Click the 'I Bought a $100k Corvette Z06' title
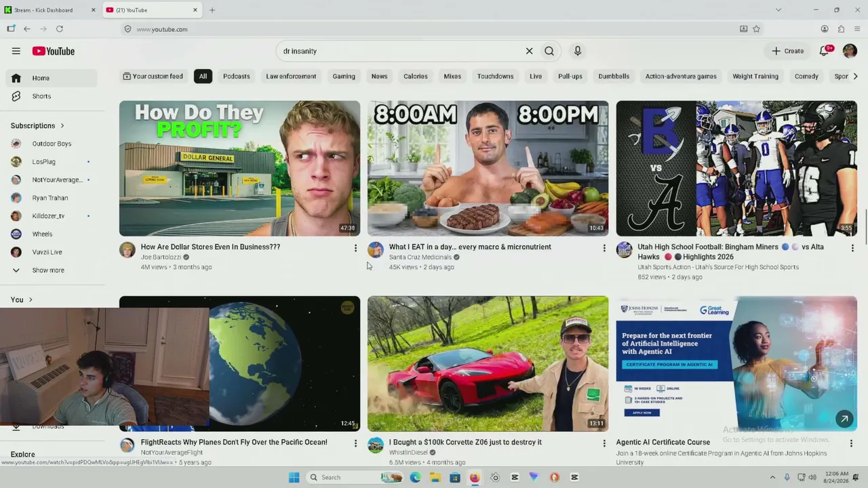Viewport: 868px width, 488px height. 465,443
